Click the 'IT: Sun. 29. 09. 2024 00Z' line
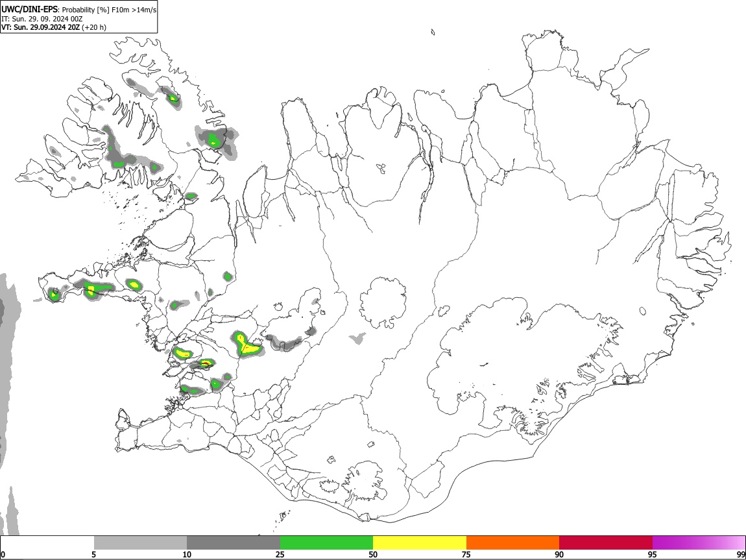 click(x=42, y=19)
